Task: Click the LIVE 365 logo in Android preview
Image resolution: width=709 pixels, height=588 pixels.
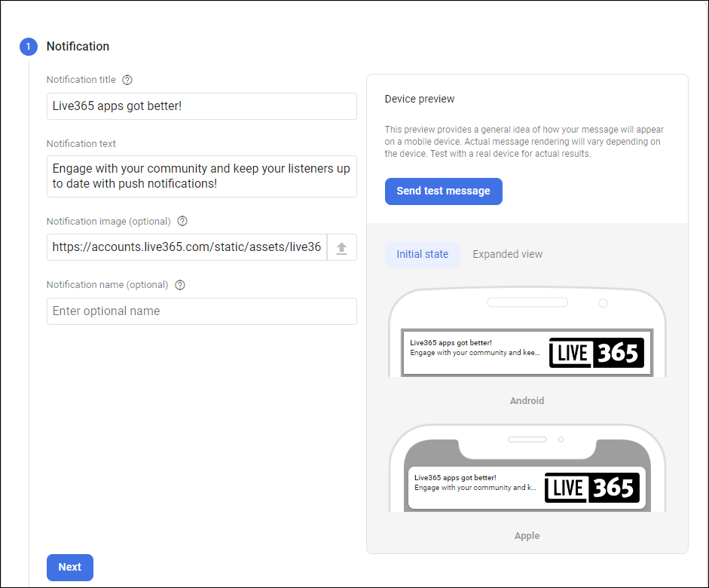Action: [596, 352]
